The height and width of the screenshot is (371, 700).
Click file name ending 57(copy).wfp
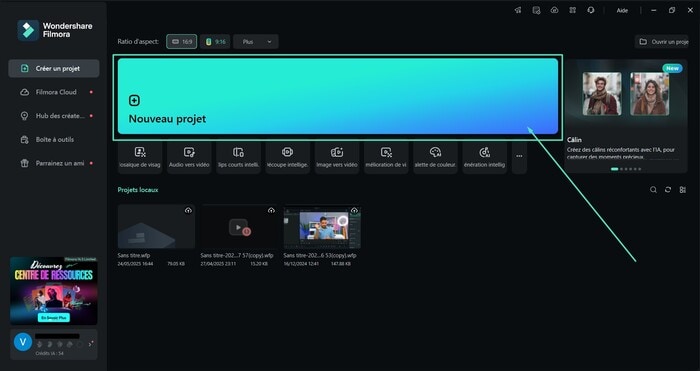237,256
